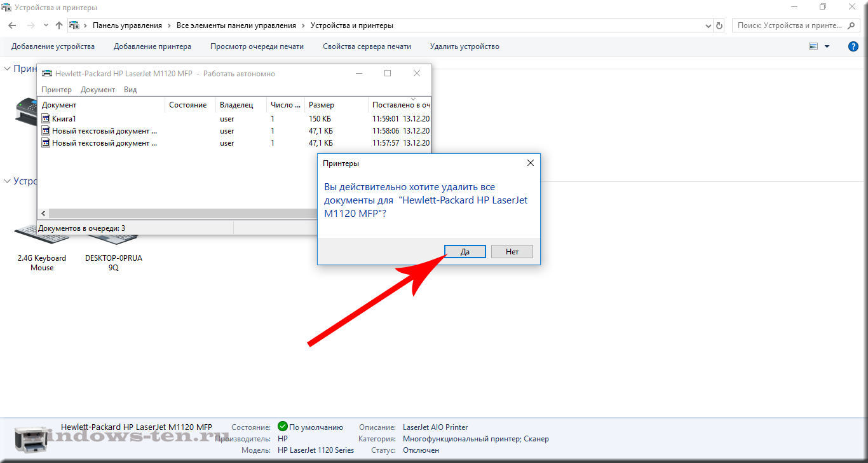Refresh the Devices and Printers view
The height and width of the screenshot is (463, 868).
click(719, 25)
